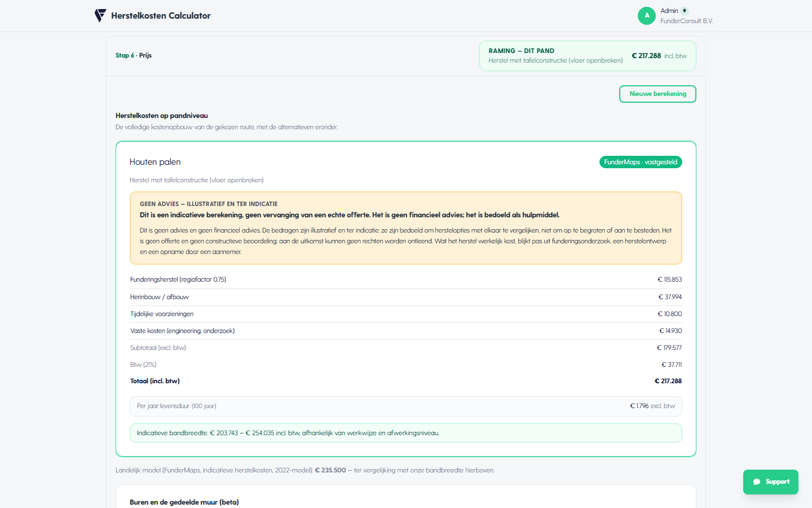Click the Btw (21%) label

point(143,365)
